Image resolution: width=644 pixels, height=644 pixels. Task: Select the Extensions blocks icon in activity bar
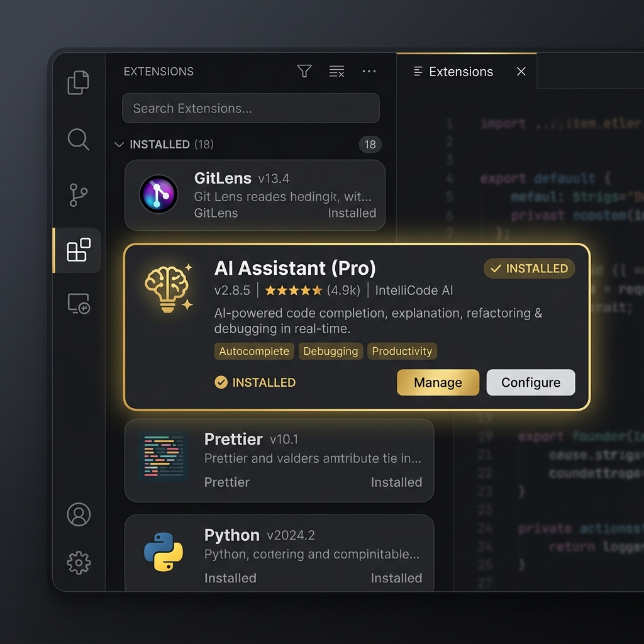[x=79, y=249]
